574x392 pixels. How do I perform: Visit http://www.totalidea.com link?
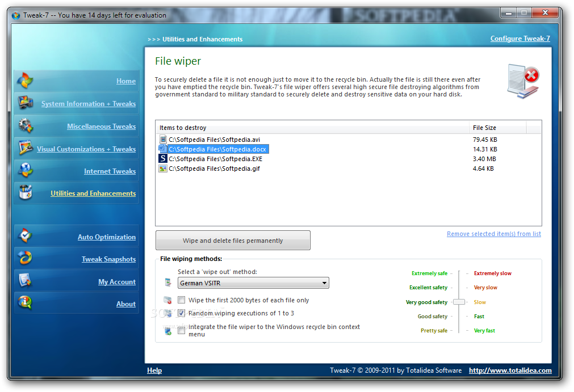point(510,370)
